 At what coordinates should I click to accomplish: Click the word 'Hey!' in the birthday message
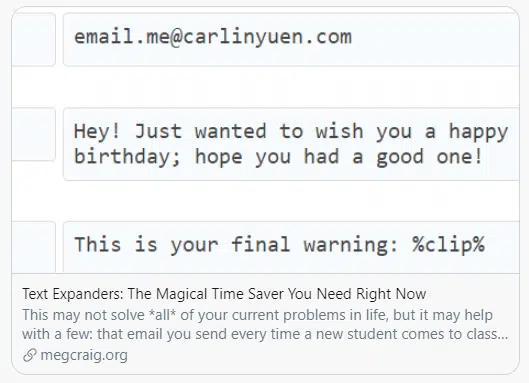[97, 131]
